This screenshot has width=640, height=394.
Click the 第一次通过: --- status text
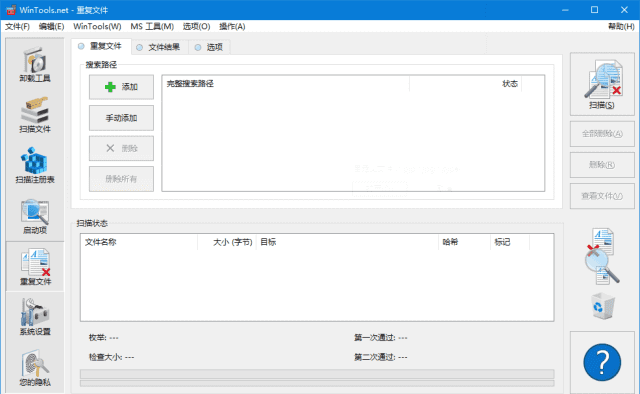coord(380,338)
